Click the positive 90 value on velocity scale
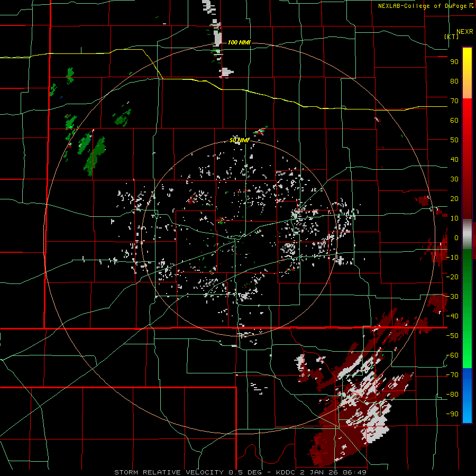Image resolution: width=476 pixels, height=476 pixels. [x=454, y=62]
